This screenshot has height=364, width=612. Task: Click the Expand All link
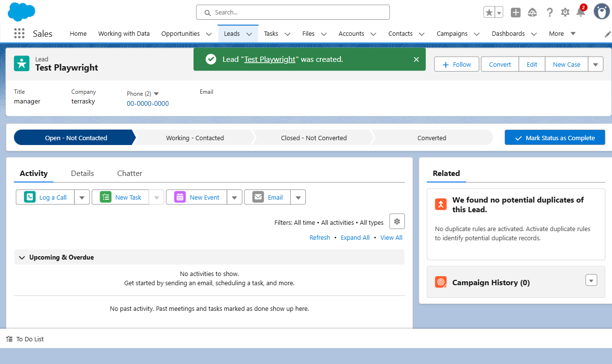355,238
